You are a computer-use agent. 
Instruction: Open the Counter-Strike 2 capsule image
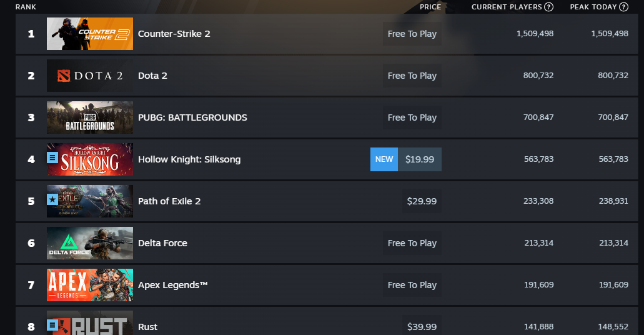tap(90, 34)
